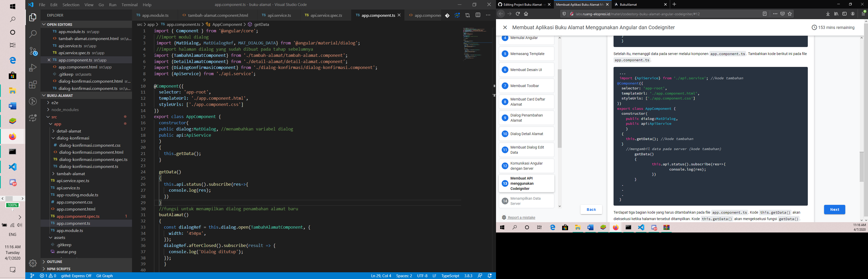Close the app.component.ts editor tab
868x279 pixels.
[399, 15]
